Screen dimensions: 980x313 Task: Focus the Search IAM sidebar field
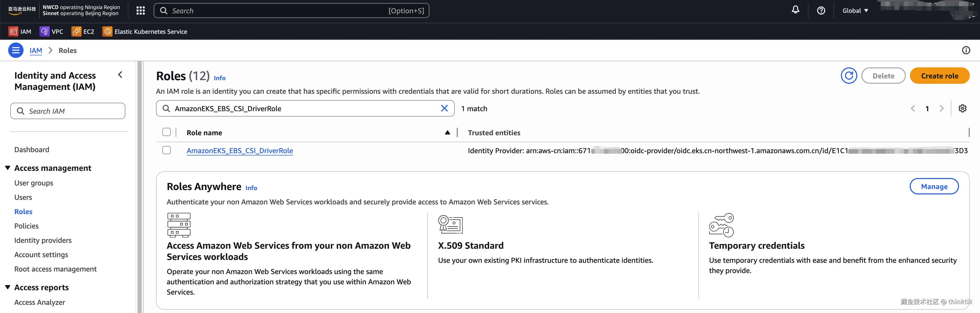coord(68,111)
